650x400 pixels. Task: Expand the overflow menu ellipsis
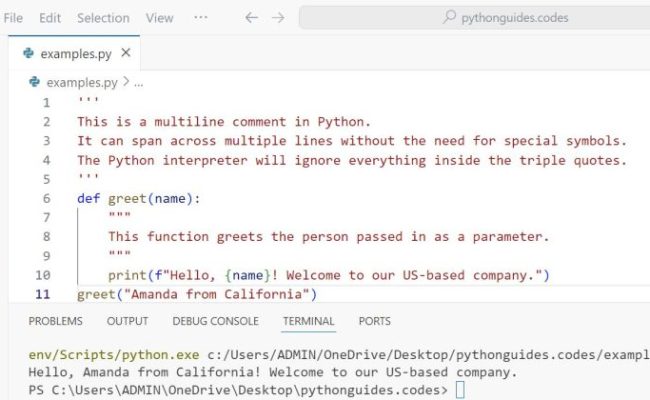pyautogui.click(x=201, y=17)
